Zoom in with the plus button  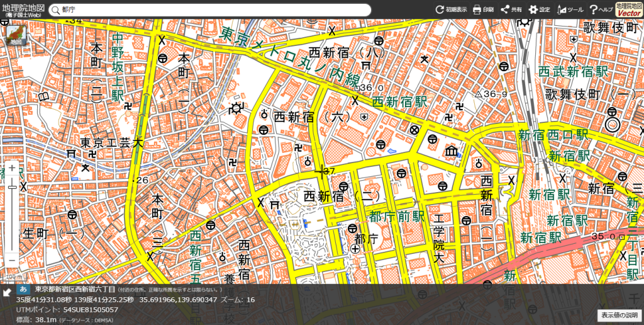[11, 168]
